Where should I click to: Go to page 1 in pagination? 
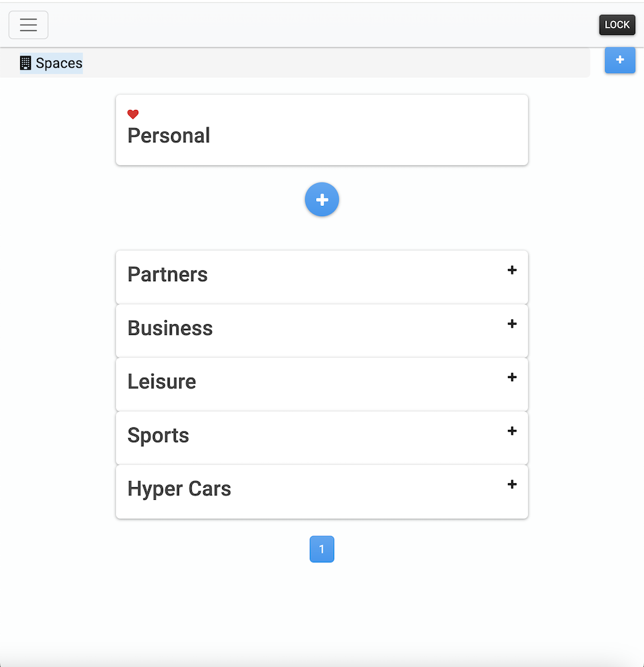pos(322,550)
